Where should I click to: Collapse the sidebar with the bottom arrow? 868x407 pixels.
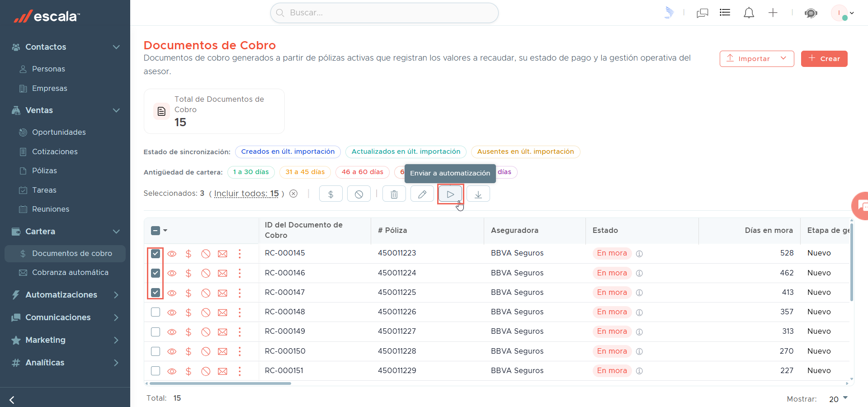[x=12, y=400]
